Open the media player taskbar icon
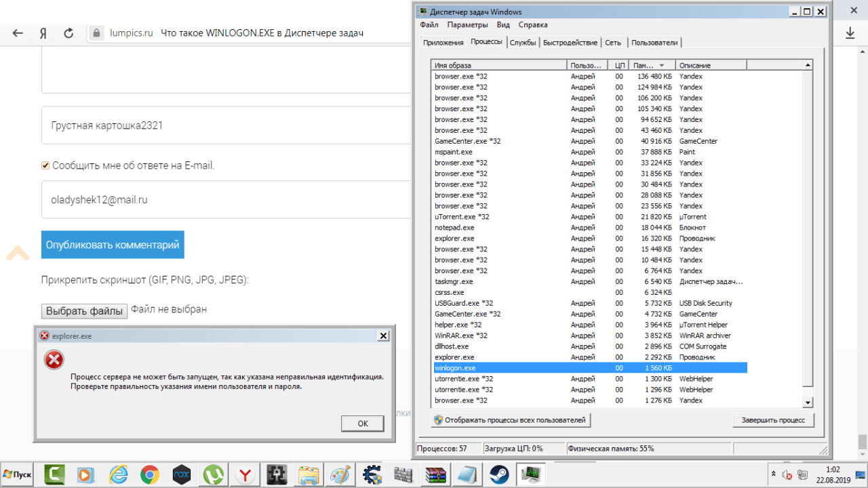Viewport: 868px width, 488px height. 86,474
